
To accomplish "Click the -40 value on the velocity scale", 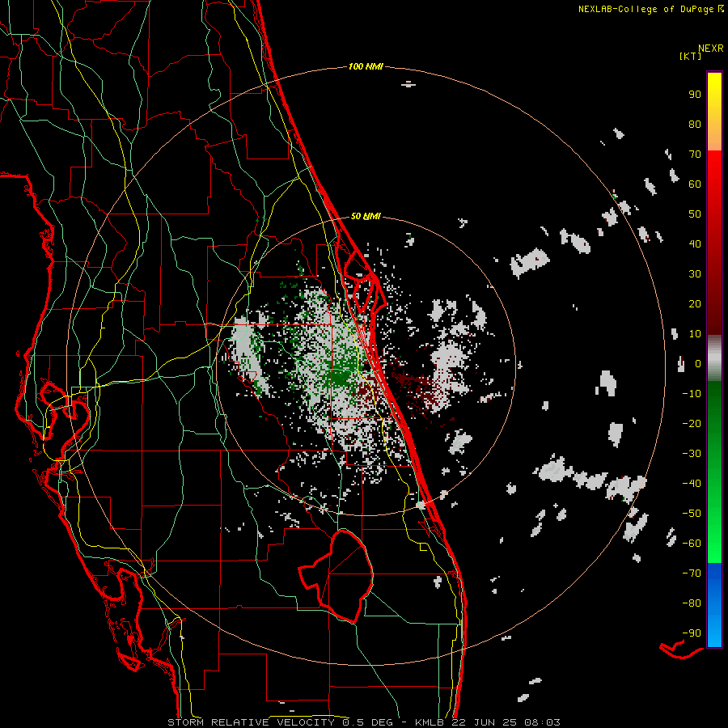I will coord(692,484).
